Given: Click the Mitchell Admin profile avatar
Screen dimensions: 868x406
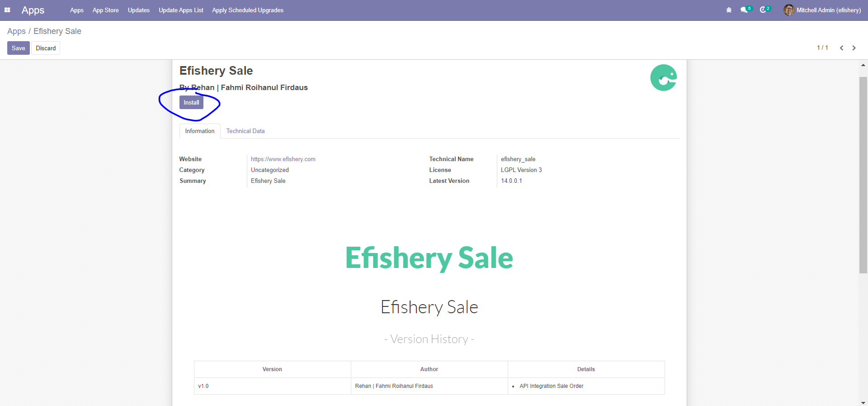Looking at the screenshot, I should coord(788,10).
